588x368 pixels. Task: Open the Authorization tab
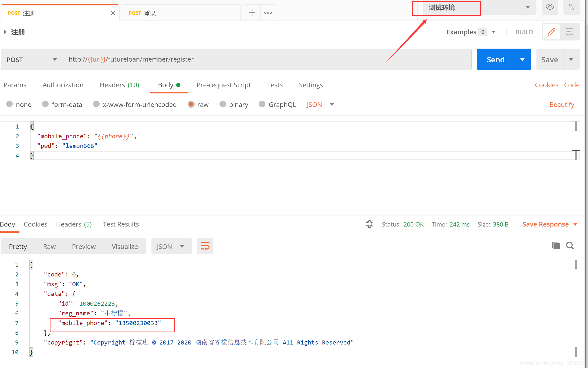point(63,85)
